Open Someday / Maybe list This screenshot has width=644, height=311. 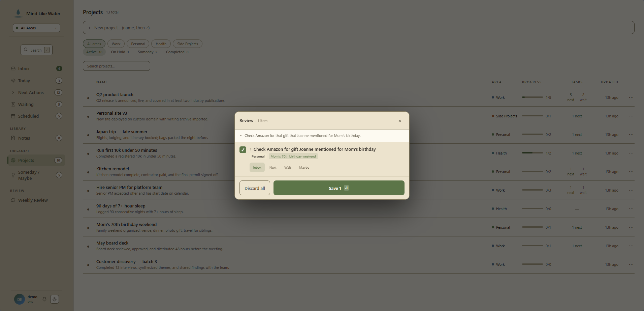click(x=36, y=175)
